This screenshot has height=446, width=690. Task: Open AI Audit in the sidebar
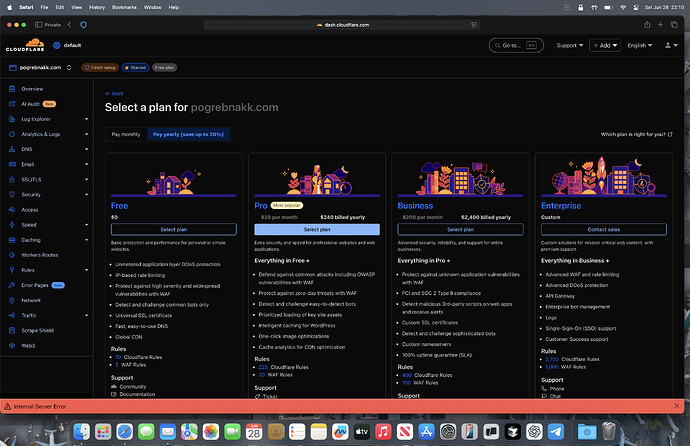point(30,104)
